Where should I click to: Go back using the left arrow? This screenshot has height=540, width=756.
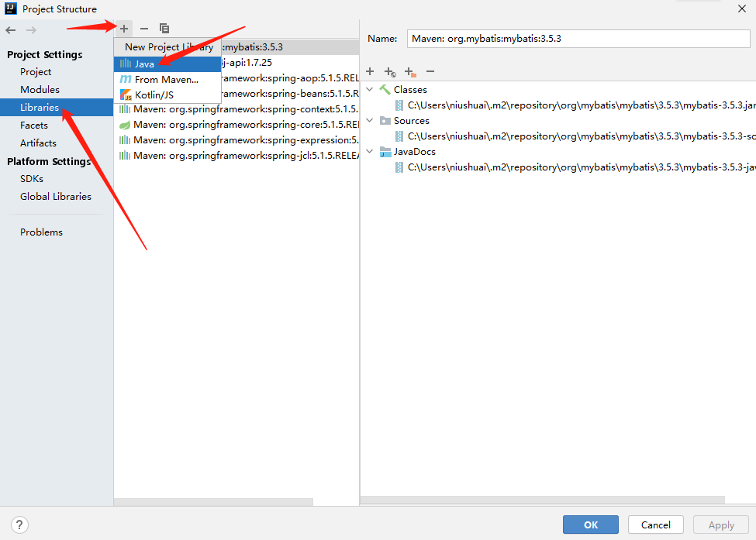click(11, 30)
